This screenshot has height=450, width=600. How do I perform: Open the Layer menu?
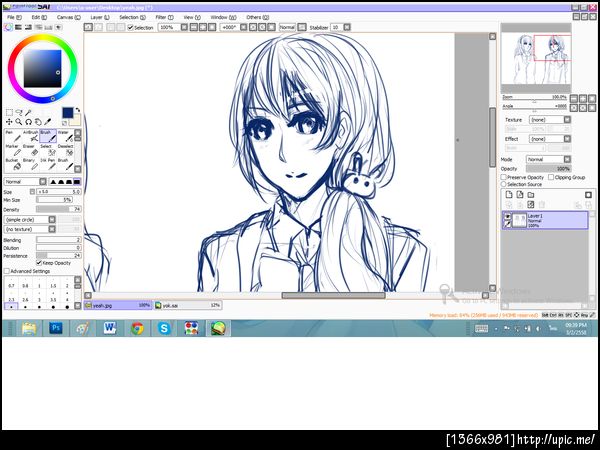[x=100, y=18]
